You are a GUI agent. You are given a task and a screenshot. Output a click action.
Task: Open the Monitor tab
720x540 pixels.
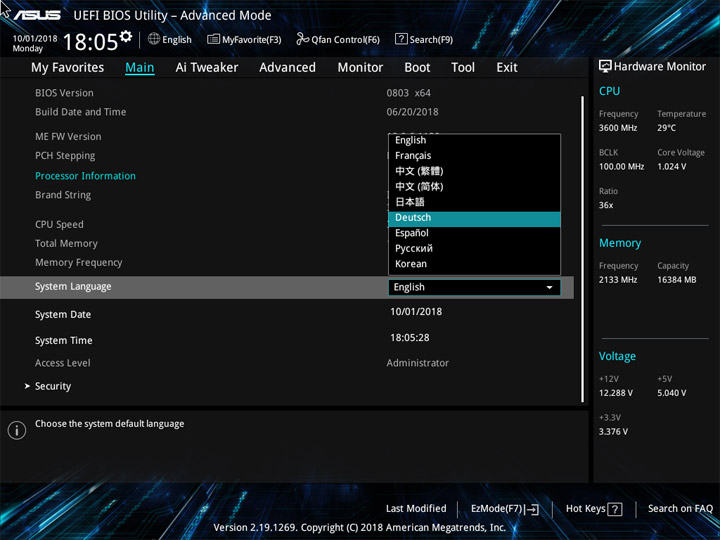coord(360,68)
